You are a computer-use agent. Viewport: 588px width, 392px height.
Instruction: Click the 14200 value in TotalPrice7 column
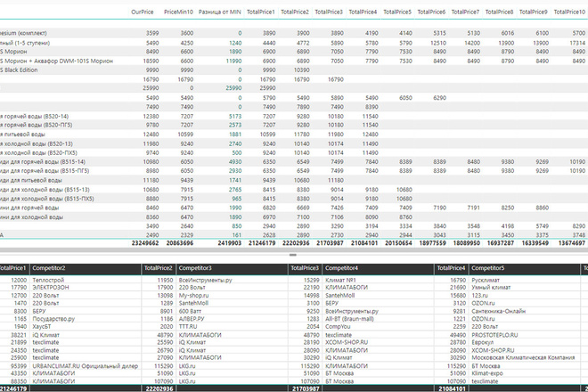(x=472, y=43)
